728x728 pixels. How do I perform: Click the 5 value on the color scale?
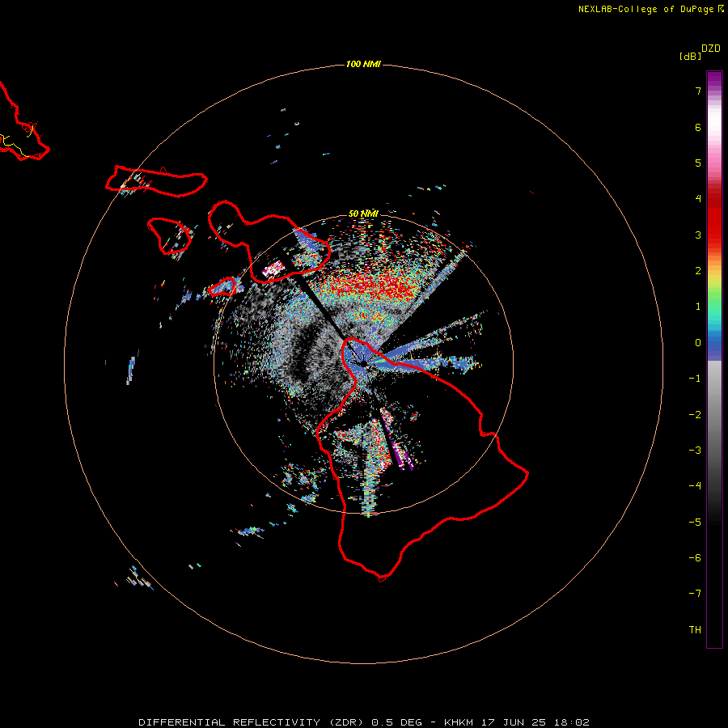(x=698, y=163)
